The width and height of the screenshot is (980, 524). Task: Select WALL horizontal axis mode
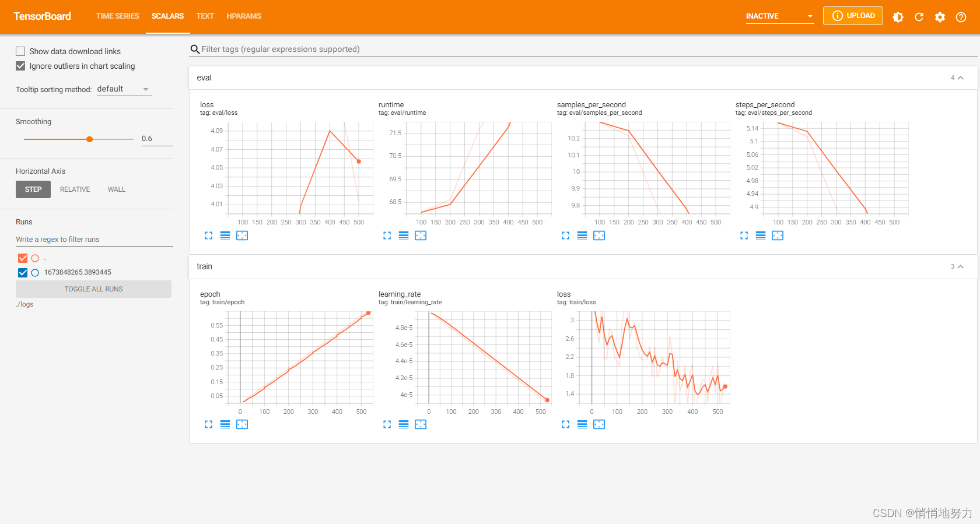[117, 189]
